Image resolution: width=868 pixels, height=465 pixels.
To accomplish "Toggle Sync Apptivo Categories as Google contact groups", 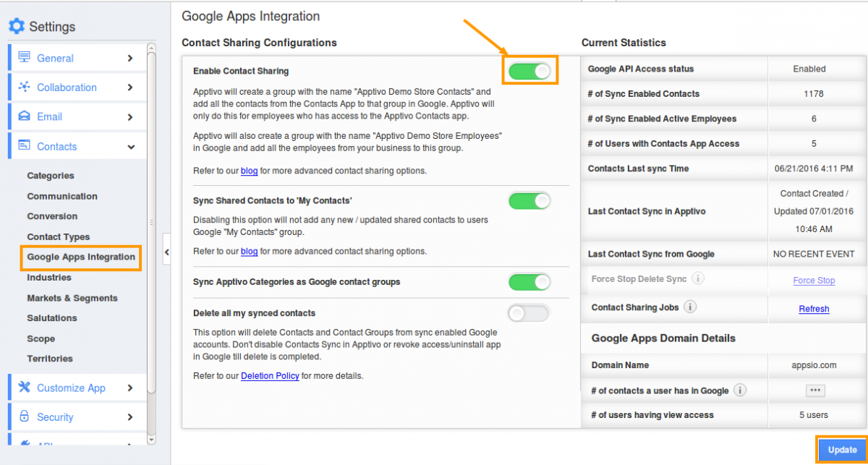I will pos(529,282).
